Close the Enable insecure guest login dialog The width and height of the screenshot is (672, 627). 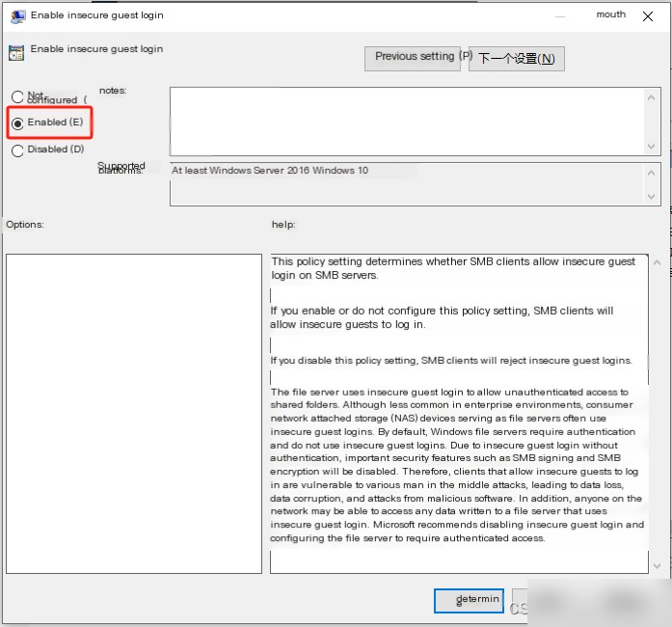click(x=648, y=16)
